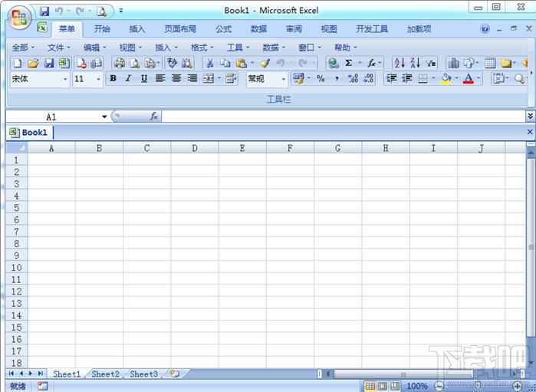Insert hyperlink with the globe icon
Image resolution: width=536 pixels, height=392 pixels.
tap(334, 63)
